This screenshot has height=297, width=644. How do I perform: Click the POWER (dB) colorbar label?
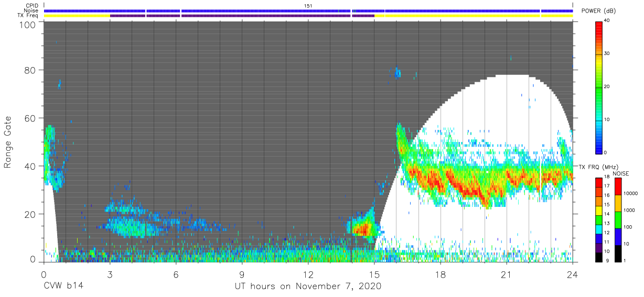click(x=598, y=10)
